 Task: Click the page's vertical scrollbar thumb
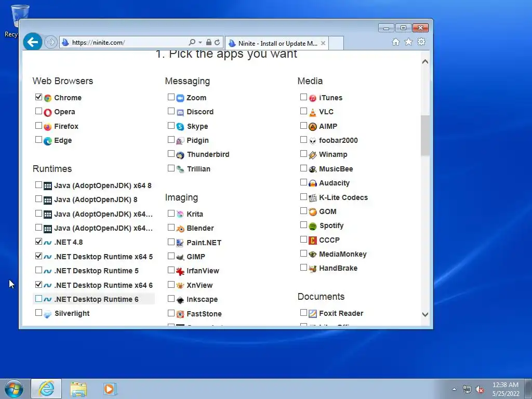click(425, 136)
